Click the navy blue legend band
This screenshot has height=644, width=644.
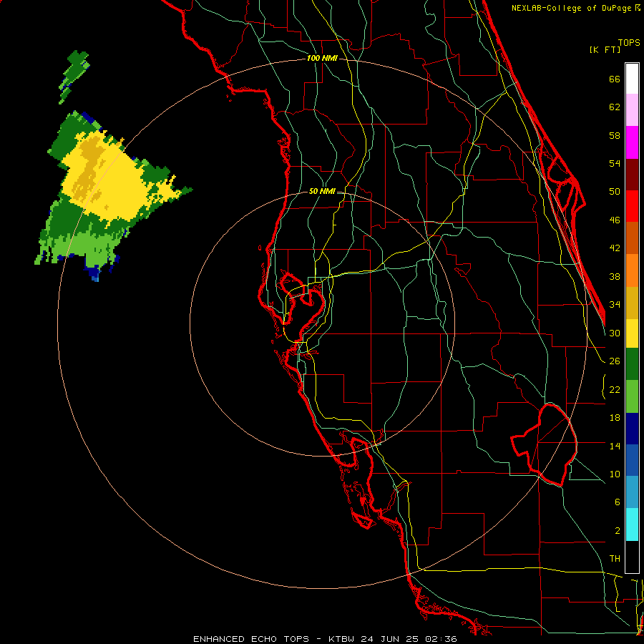click(x=632, y=429)
